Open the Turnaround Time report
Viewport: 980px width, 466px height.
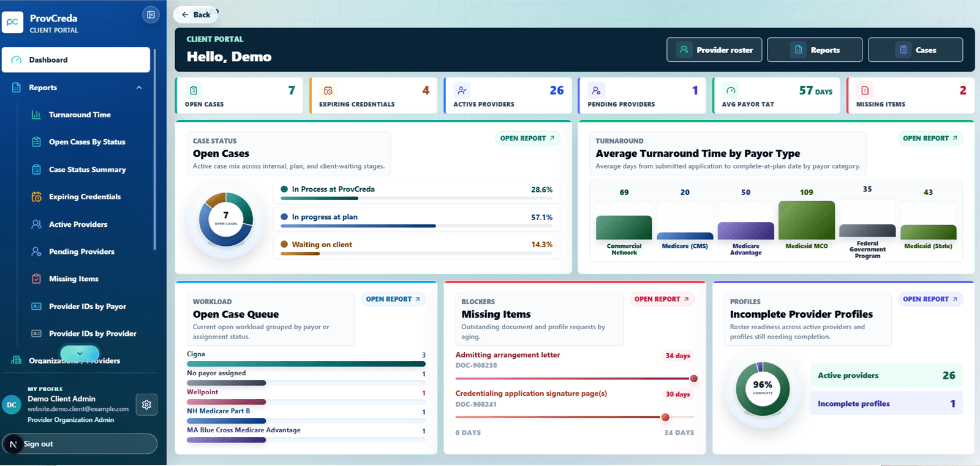80,115
